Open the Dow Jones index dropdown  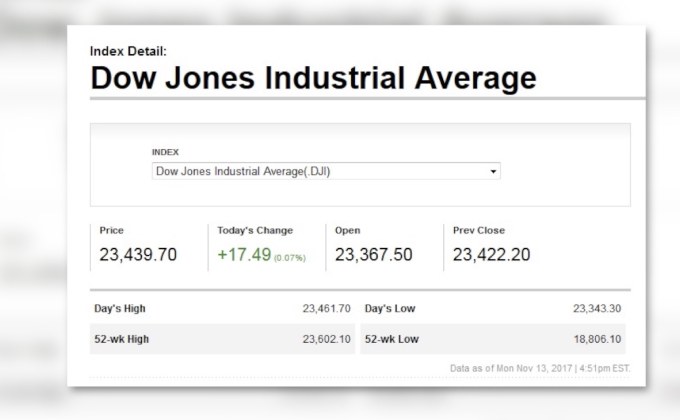(325, 171)
